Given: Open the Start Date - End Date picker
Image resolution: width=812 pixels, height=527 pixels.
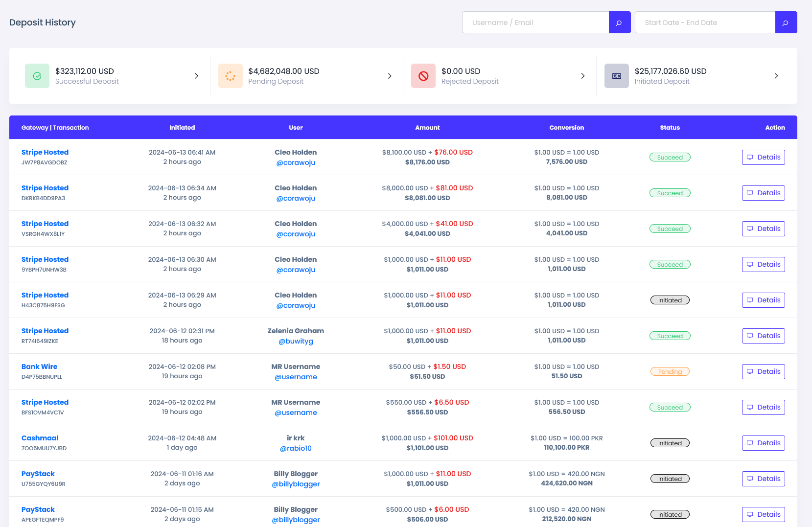Looking at the screenshot, I should click(x=705, y=23).
